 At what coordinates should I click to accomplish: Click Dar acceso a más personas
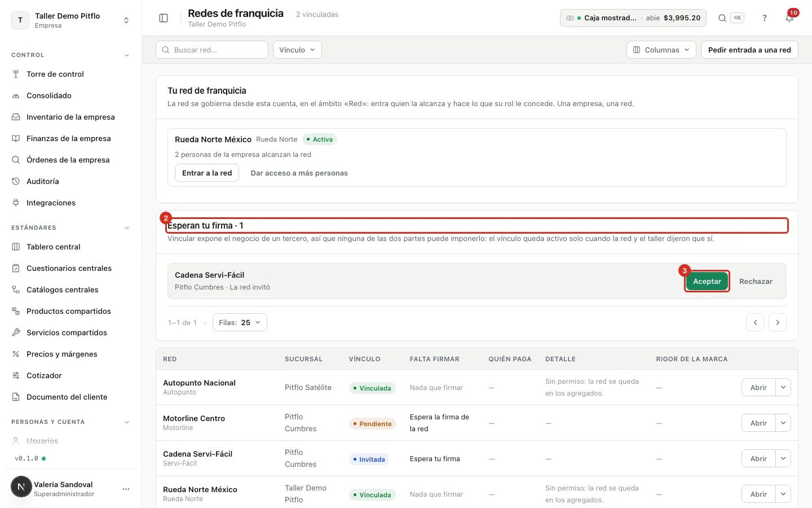tap(299, 173)
